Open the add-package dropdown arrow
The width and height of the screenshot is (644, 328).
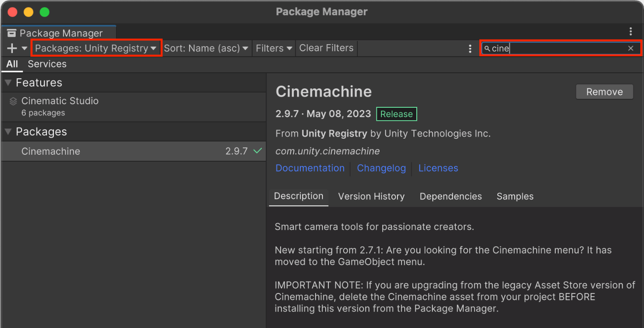(24, 48)
